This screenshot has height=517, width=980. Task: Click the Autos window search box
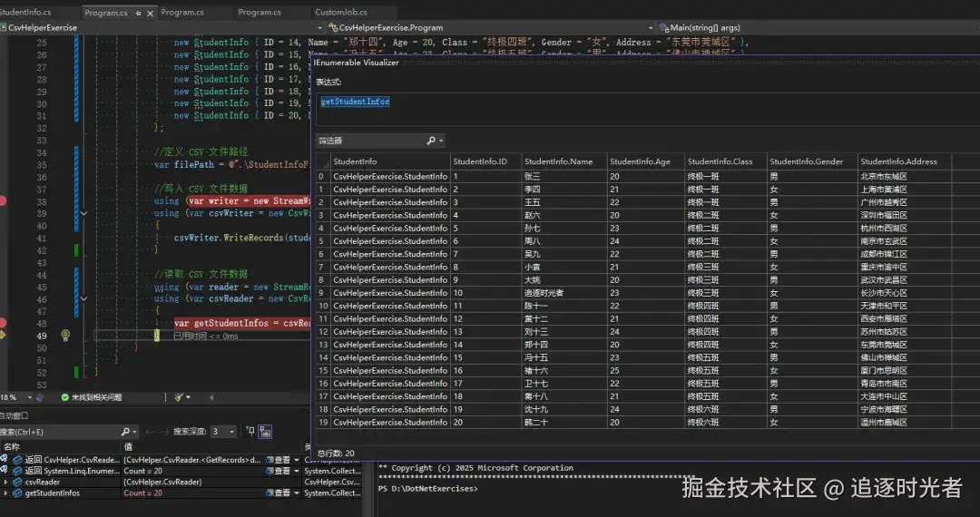pos(59,432)
